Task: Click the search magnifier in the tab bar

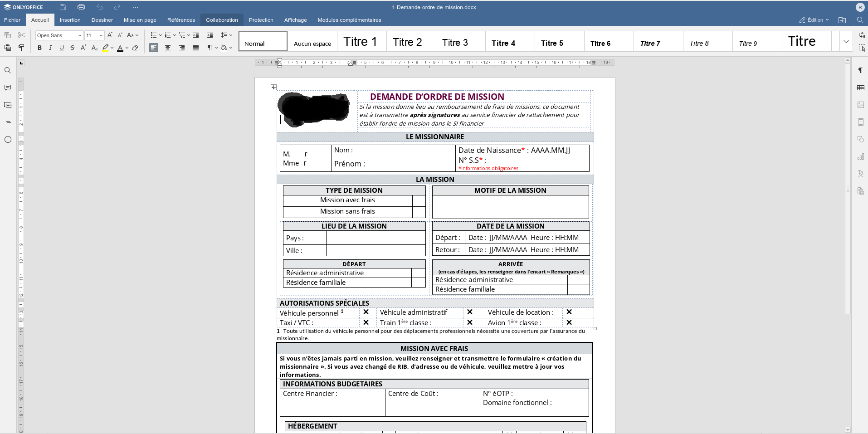Action: click(x=860, y=20)
